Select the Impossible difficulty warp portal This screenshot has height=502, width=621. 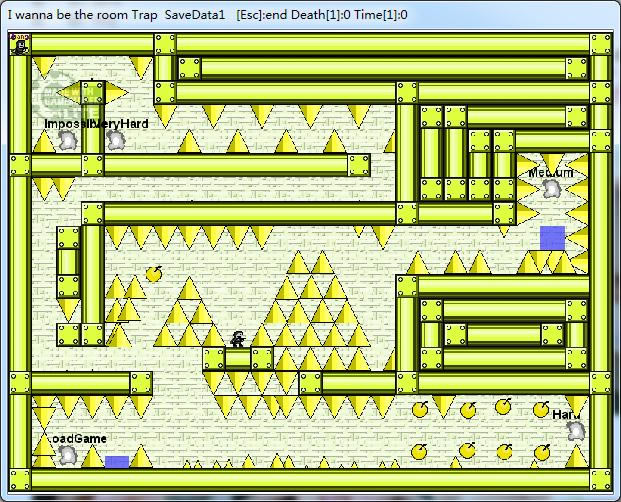pyautogui.click(x=67, y=141)
